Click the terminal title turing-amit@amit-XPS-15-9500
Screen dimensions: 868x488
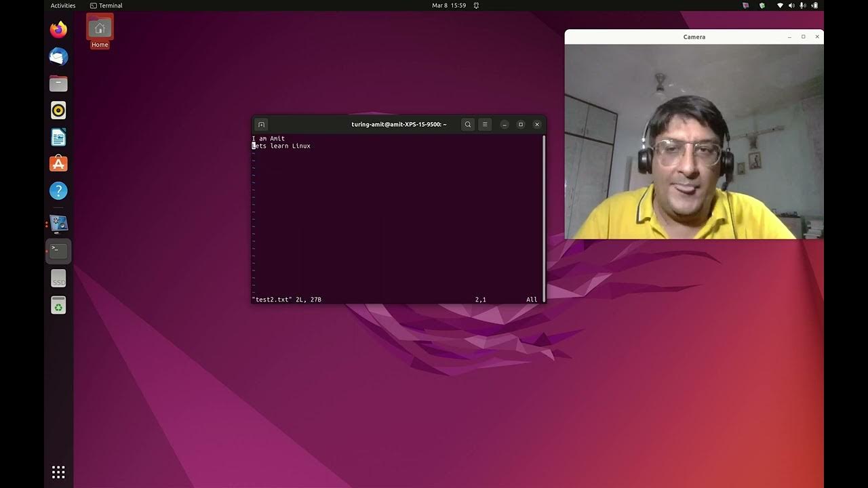[399, 125]
